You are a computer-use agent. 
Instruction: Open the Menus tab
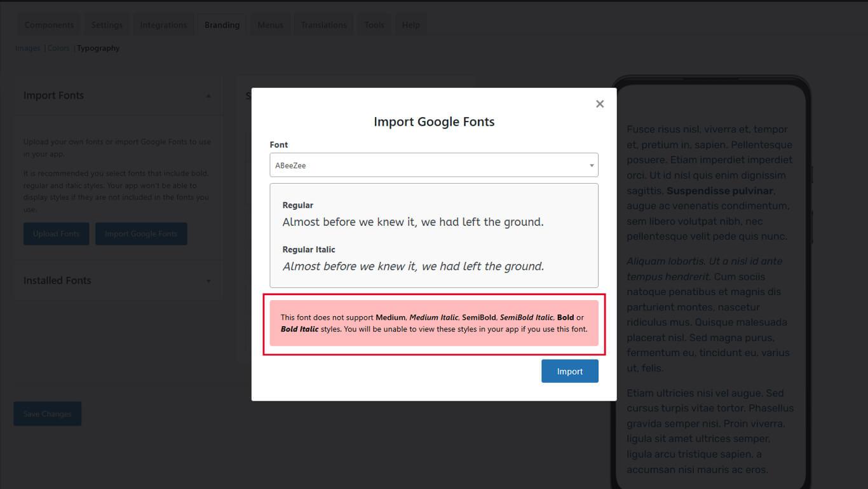[x=270, y=25]
